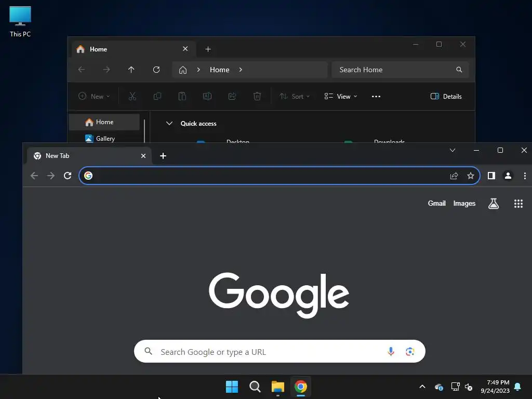The image size is (532, 399).
Task: Click Forward arrow in File Explorer
Action: coord(106,70)
